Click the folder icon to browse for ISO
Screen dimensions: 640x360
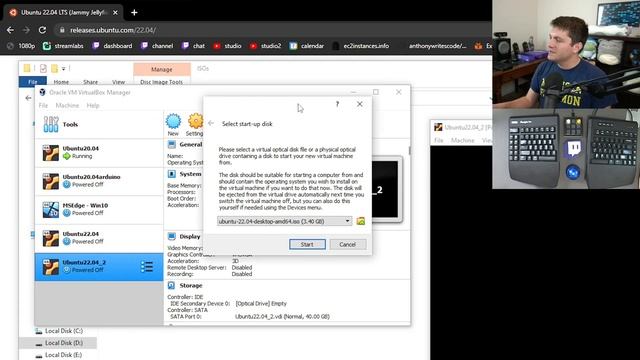[360, 221]
